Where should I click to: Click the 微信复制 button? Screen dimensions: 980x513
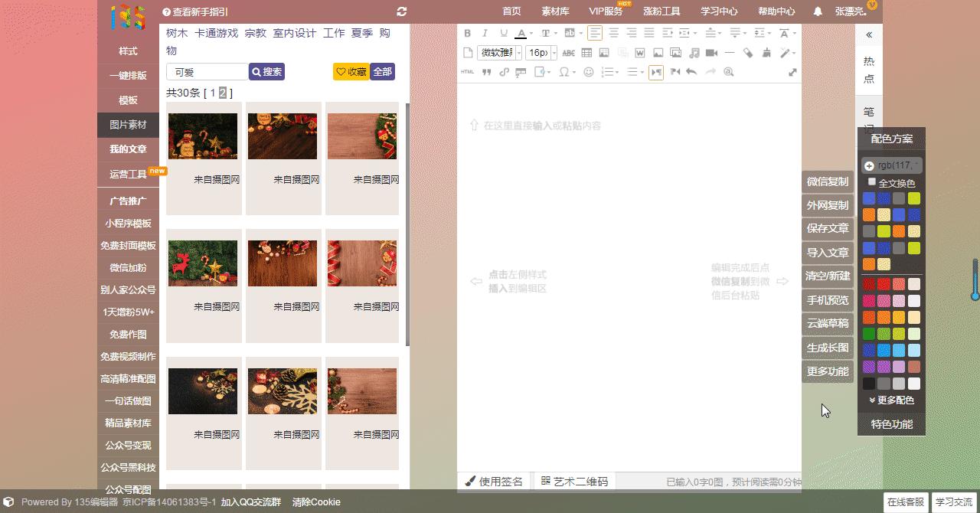click(828, 181)
